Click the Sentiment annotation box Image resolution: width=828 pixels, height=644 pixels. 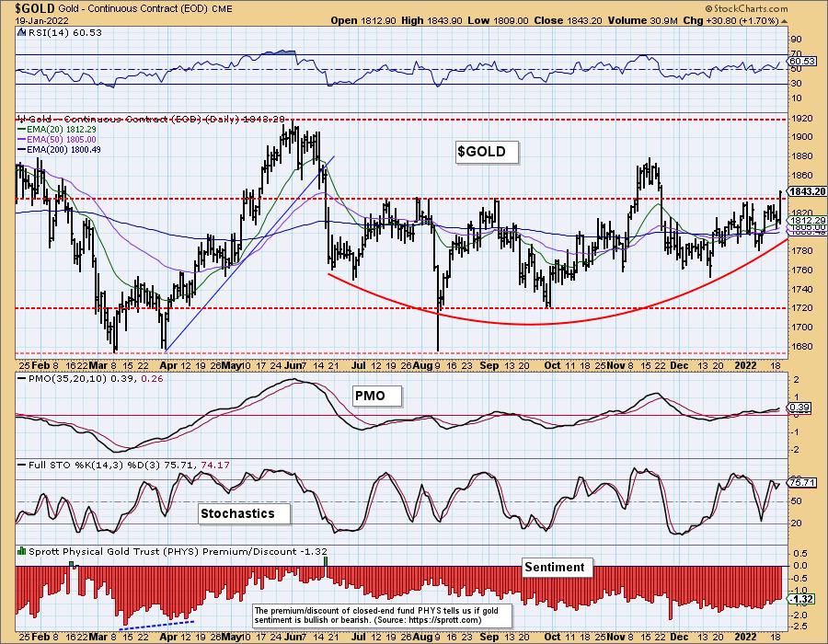(558, 568)
